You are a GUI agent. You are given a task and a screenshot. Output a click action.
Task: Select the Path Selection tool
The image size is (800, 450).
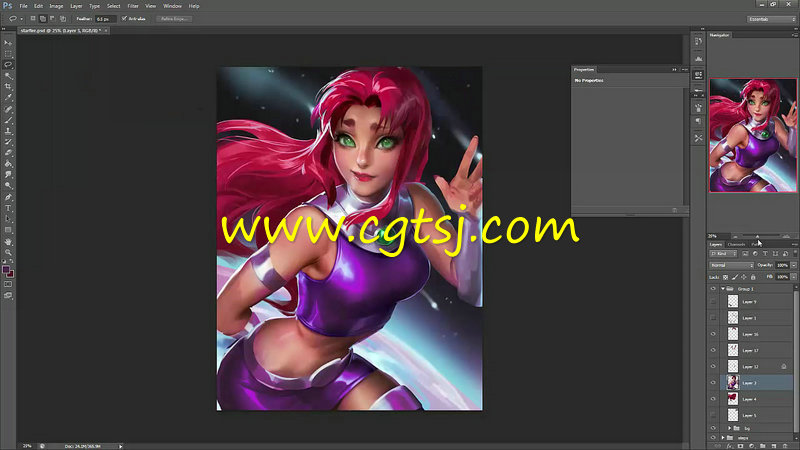pos(8,219)
